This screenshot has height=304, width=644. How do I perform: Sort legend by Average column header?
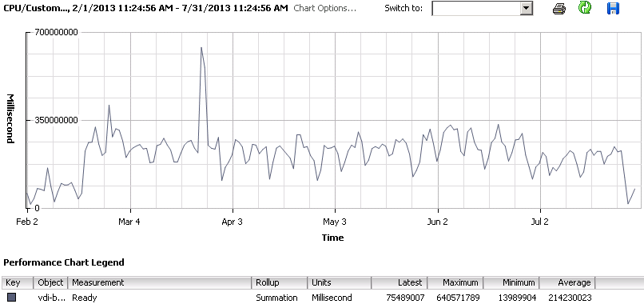click(x=567, y=283)
